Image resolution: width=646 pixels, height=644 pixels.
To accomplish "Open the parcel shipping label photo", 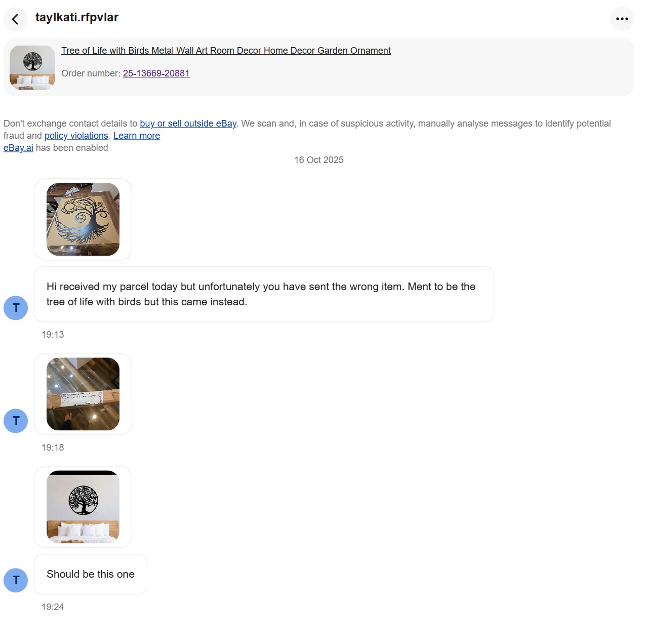I will (x=83, y=394).
